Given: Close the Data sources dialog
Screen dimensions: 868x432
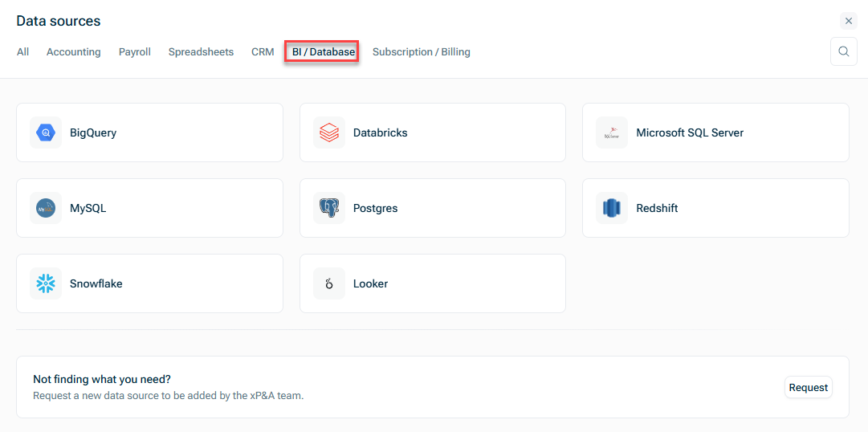Looking at the screenshot, I should (x=849, y=21).
